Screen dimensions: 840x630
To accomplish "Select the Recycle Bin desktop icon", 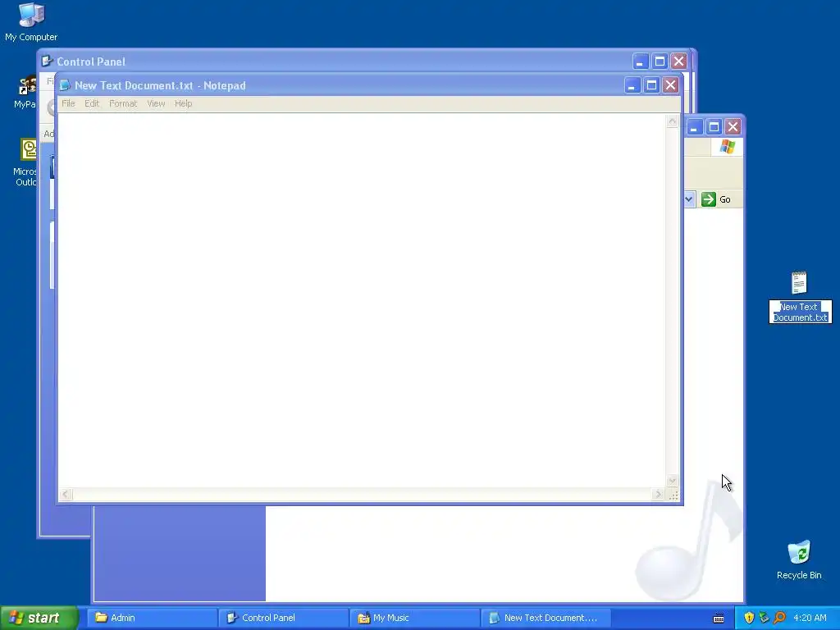I will tap(799, 559).
